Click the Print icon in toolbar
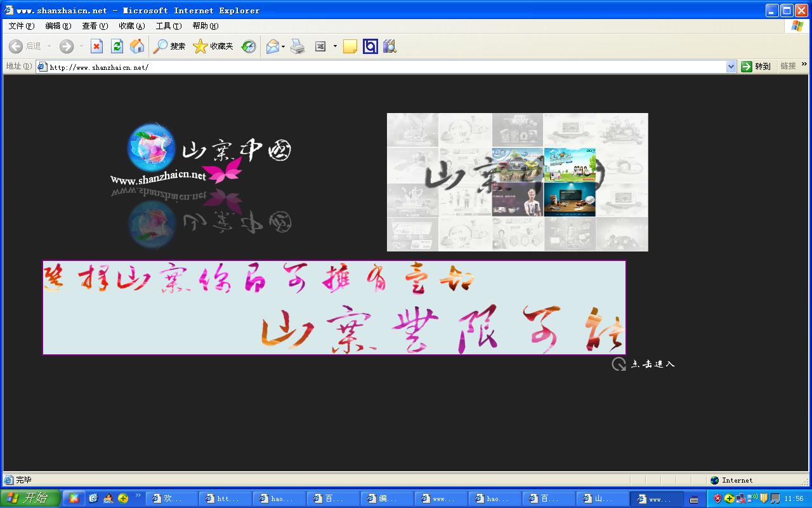The height and width of the screenshot is (508, 812). tap(298, 46)
